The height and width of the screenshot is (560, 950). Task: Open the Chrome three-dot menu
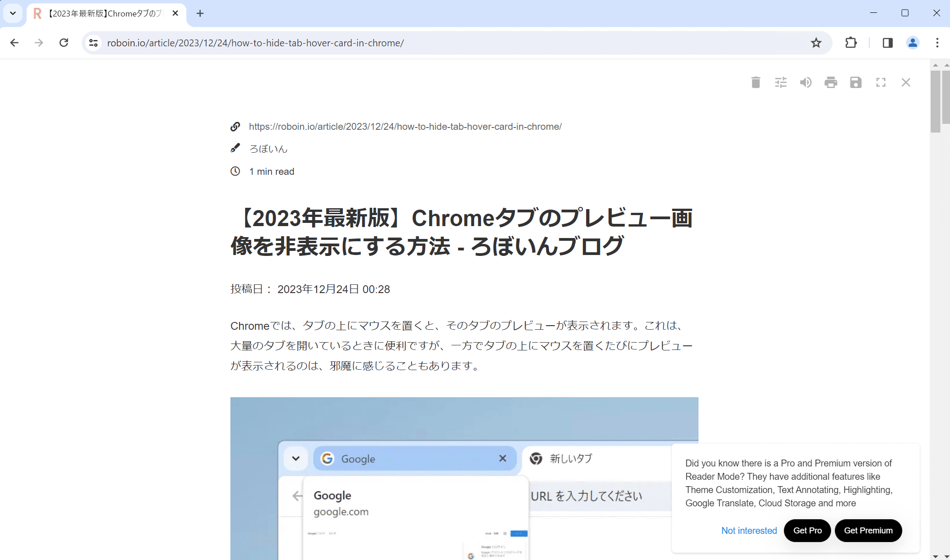coord(937,43)
